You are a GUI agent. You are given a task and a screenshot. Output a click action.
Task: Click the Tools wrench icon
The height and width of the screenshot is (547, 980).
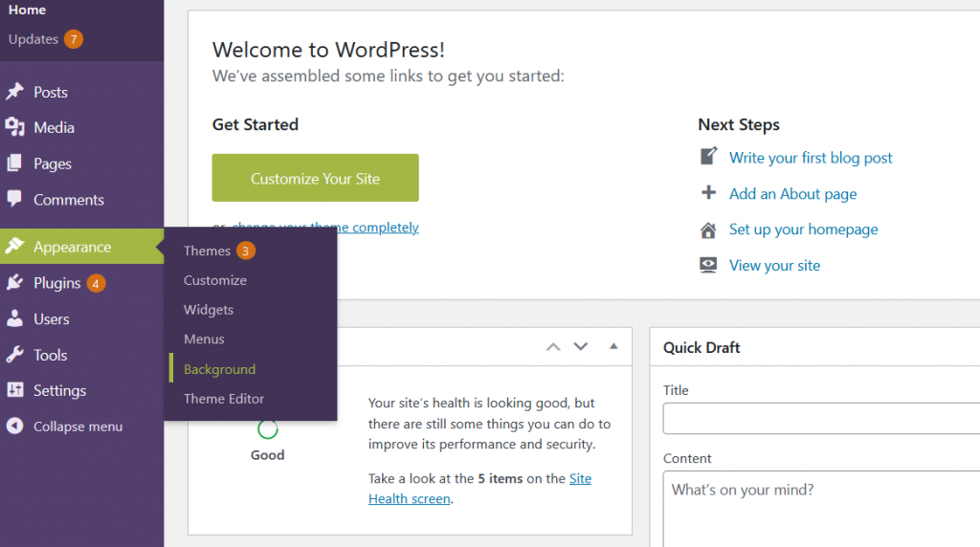click(x=15, y=354)
